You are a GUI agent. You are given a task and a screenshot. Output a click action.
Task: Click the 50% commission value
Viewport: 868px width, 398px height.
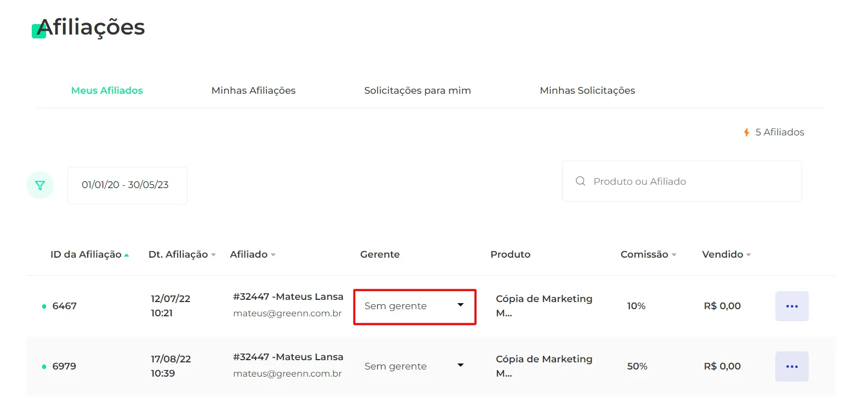coord(637,366)
